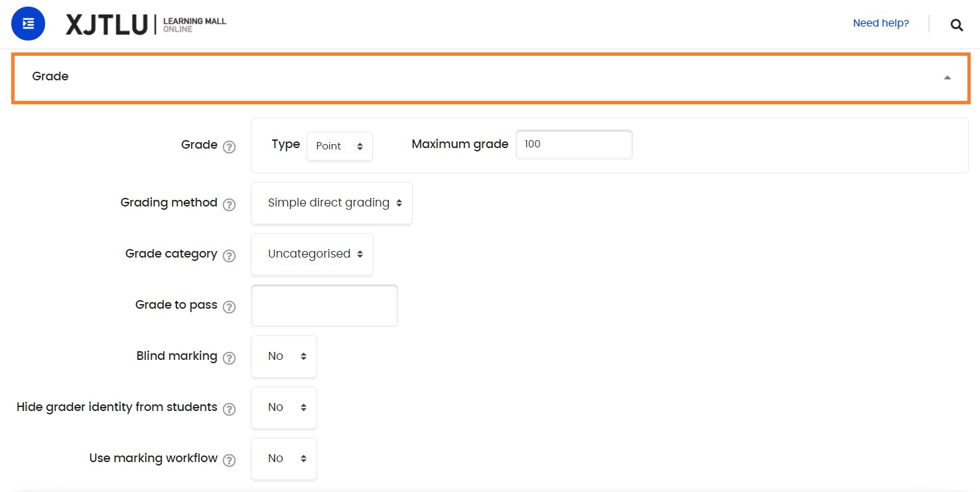Open the Uncategorised grade category dropdown
The width and height of the screenshot is (980, 492).
click(x=312, y=254)
